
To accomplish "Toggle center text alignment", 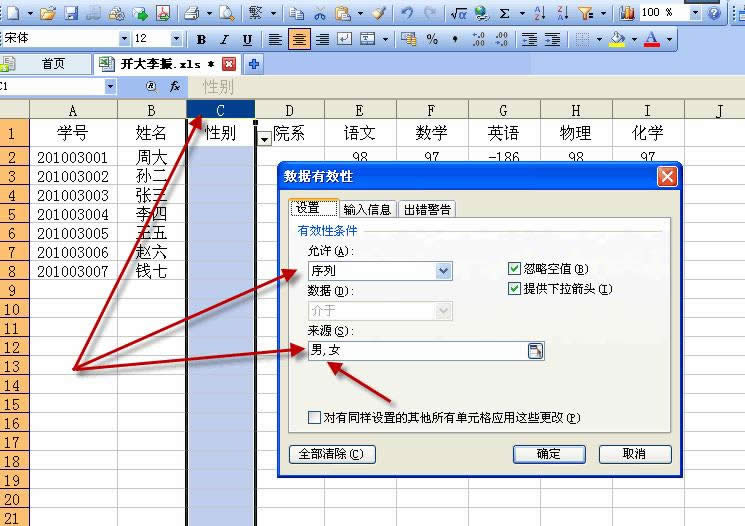I will 299,39.
